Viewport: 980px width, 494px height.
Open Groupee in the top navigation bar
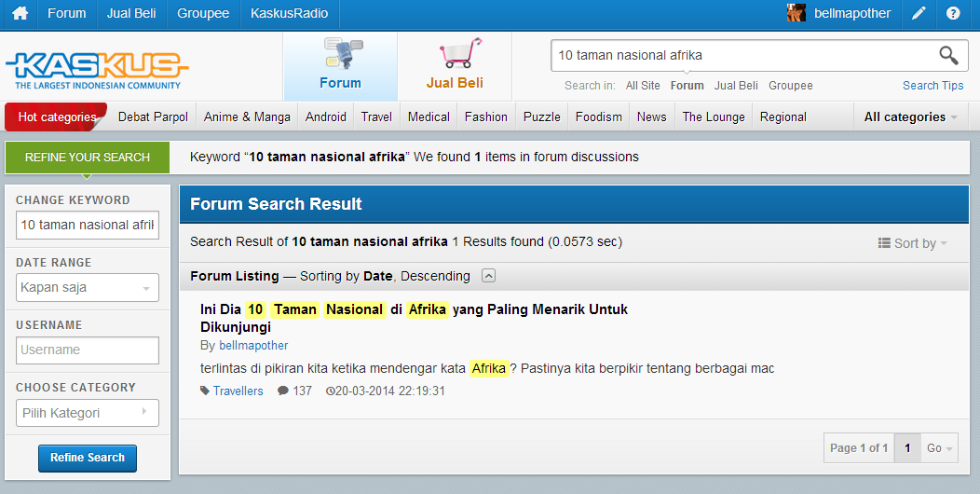click(x=203, y=13)
